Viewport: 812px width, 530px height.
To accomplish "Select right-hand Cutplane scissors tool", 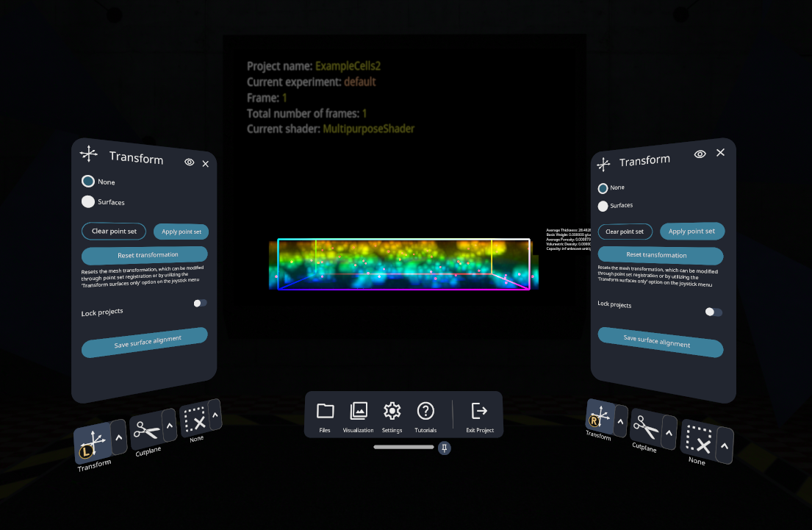I will (645, 427).
